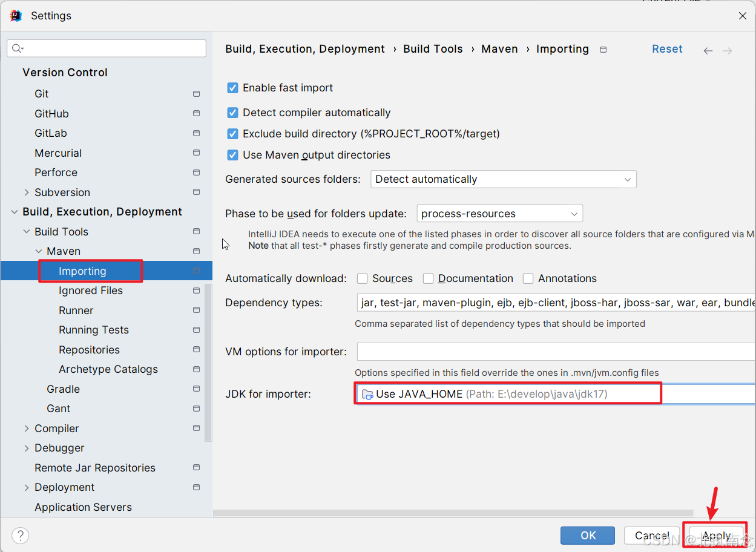Image resolution: width=756 pixels, height=552 pixels.
Task: Disable the Enable fast import checkbox
Action: click(x=232, y=88)
